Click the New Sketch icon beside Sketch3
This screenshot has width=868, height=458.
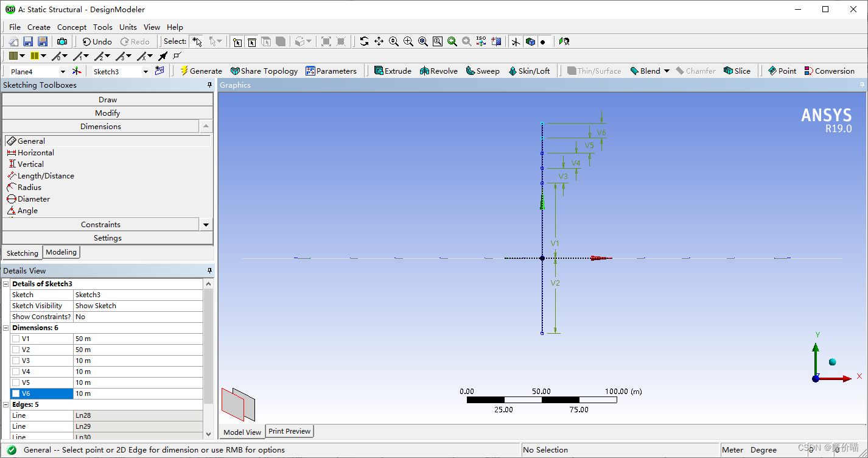click(x=159, y=71)
